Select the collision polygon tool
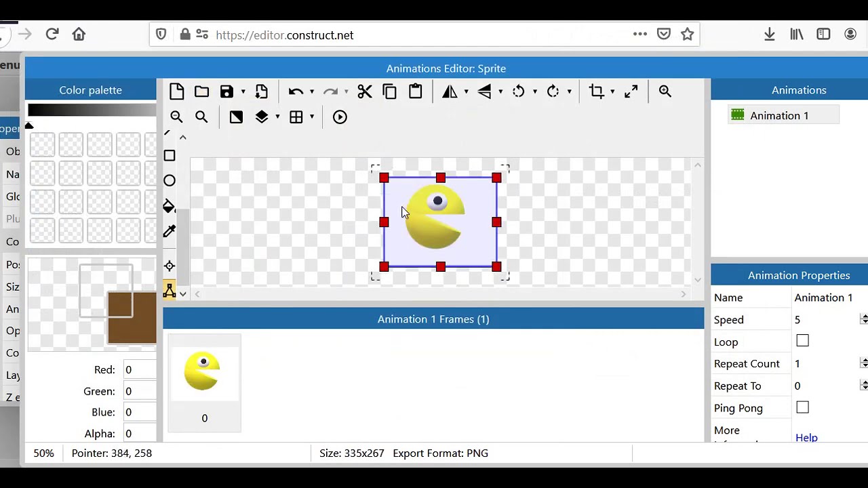Screen dimensions: 868x488 click(170, 291)
